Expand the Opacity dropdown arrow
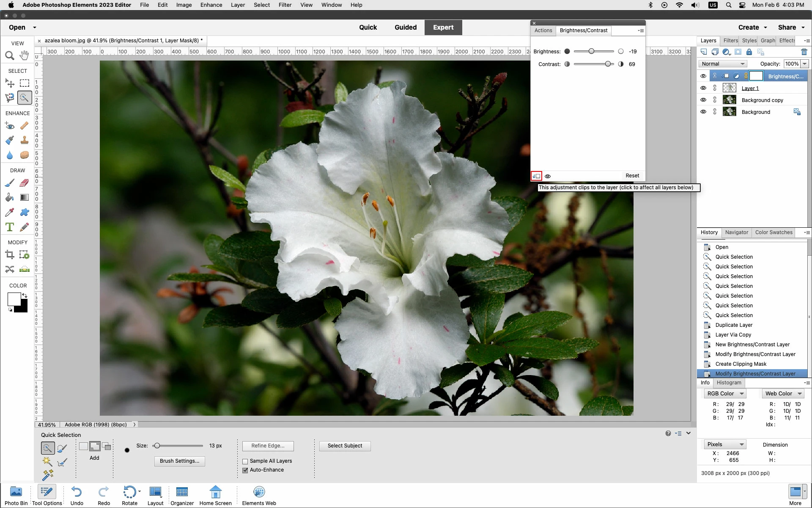The height and width of the screenshot is (508, 812). (x=804, y=64)
